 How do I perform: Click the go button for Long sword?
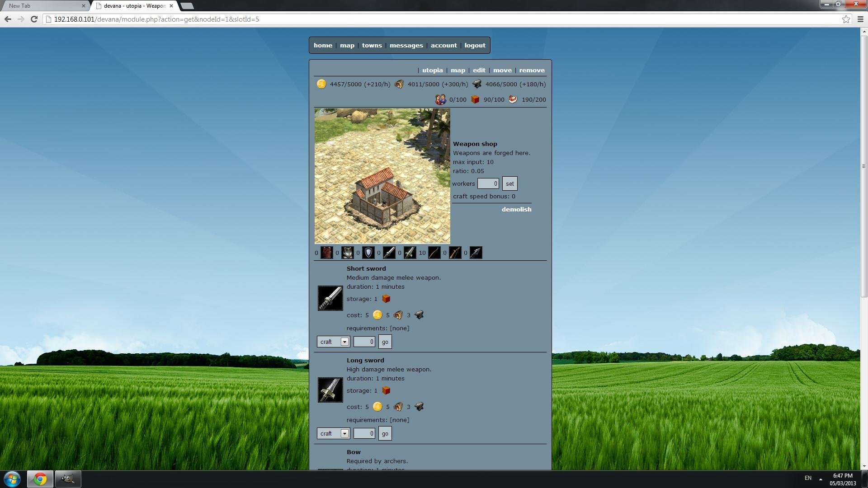385,432
